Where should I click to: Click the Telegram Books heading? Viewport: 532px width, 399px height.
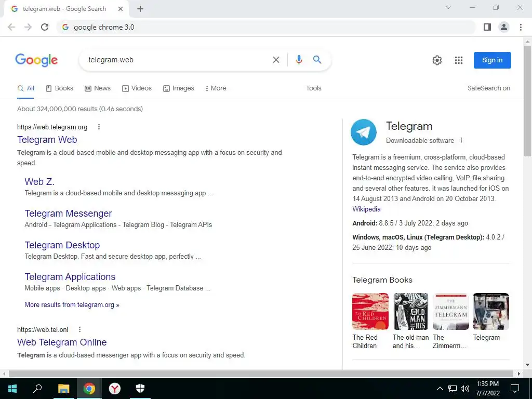[382, 280]
